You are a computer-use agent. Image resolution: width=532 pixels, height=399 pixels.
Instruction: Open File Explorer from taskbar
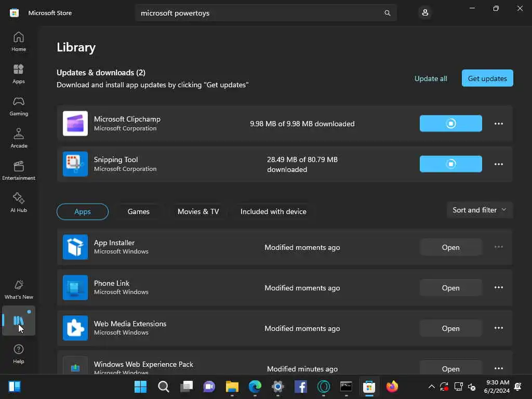click(x=232, y=387)
